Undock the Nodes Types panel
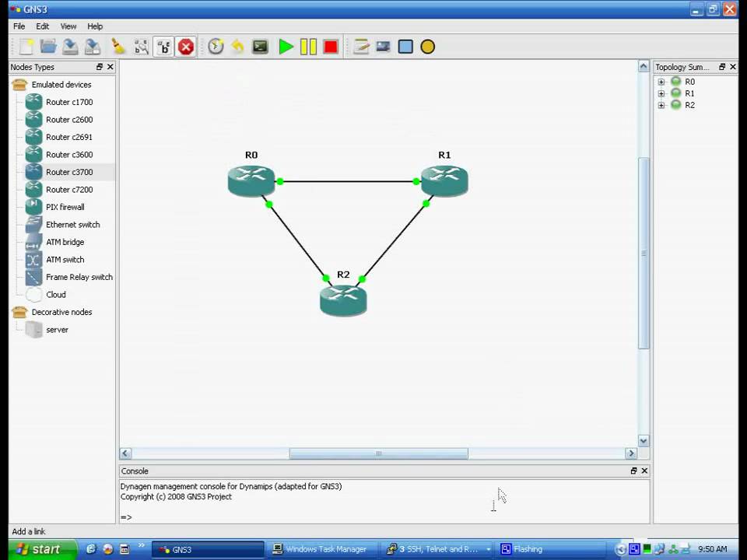This screenshot has width=747, height=560. pyautogui.click(x=99, y=67)
